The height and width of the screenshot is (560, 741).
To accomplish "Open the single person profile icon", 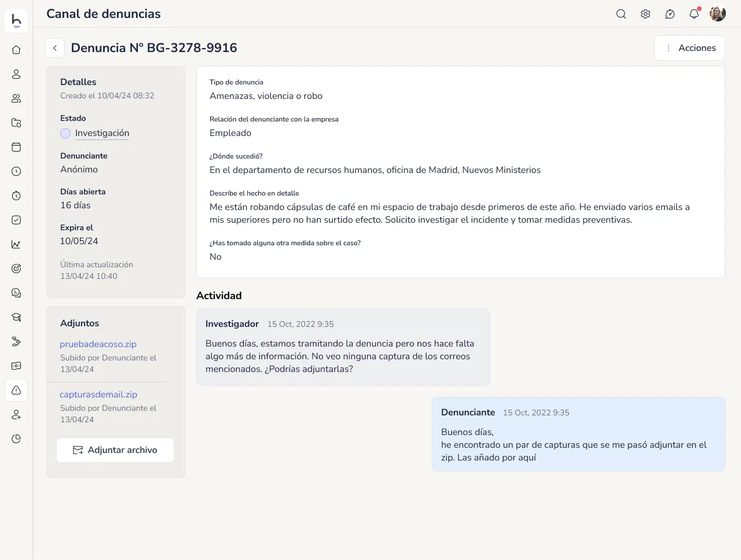I will point(16,74).
